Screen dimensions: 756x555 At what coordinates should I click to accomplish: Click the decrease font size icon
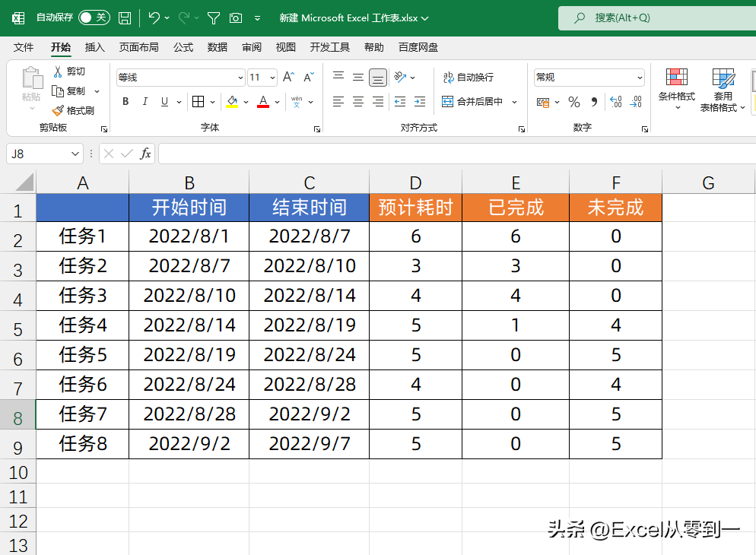coord(309,77)
